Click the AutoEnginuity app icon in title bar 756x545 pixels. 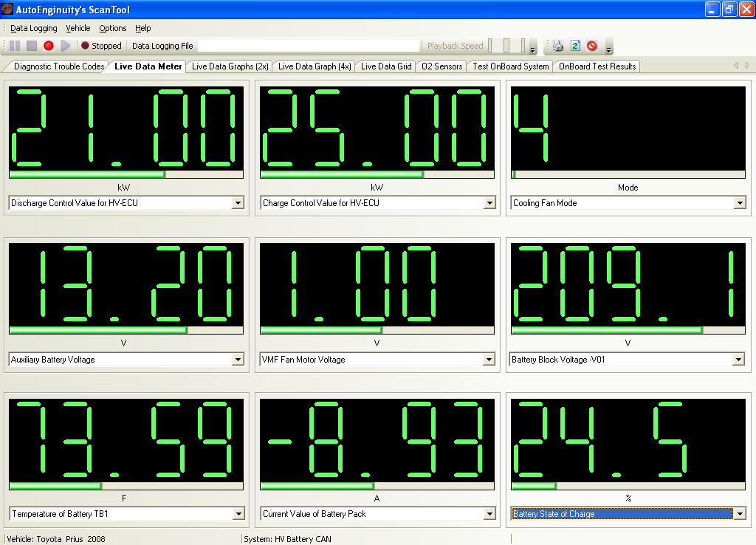click(8, 9)
